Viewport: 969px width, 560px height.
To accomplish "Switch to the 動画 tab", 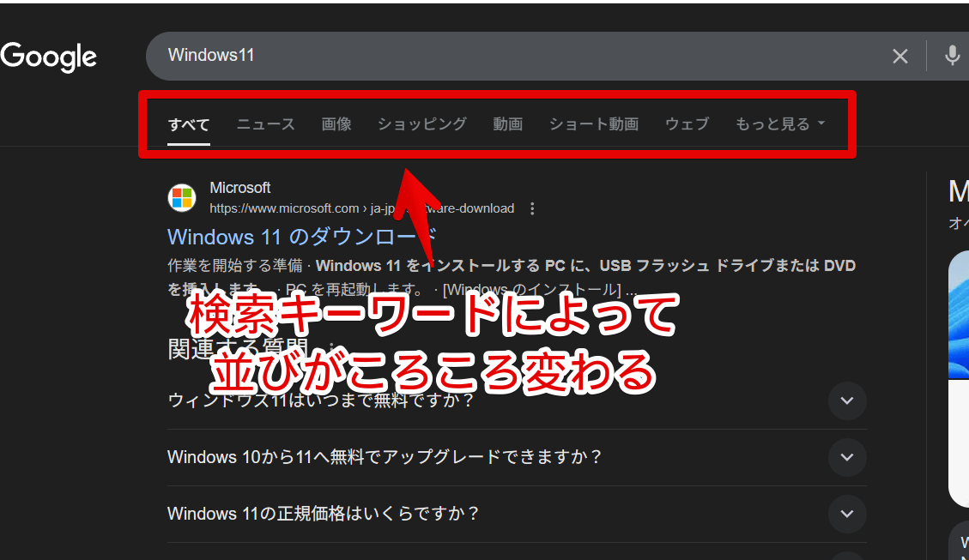I will (x=507, y=124).
